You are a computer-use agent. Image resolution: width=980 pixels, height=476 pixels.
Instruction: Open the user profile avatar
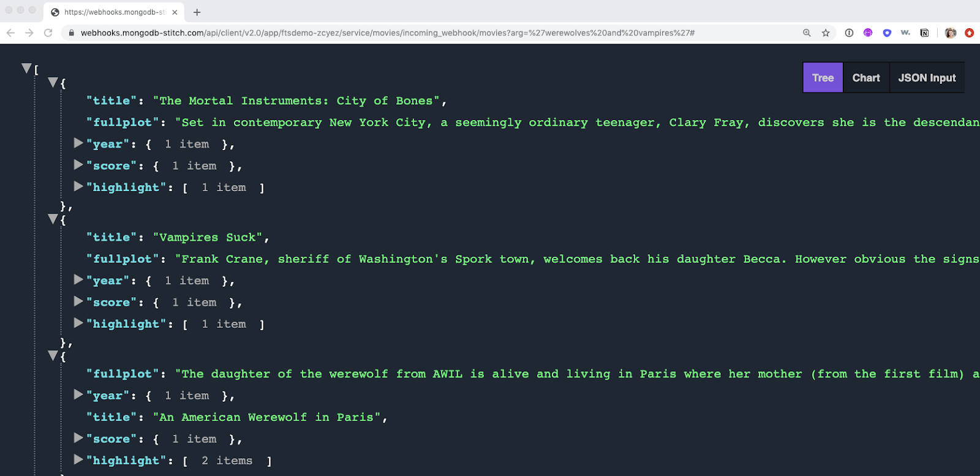[951, 33]
